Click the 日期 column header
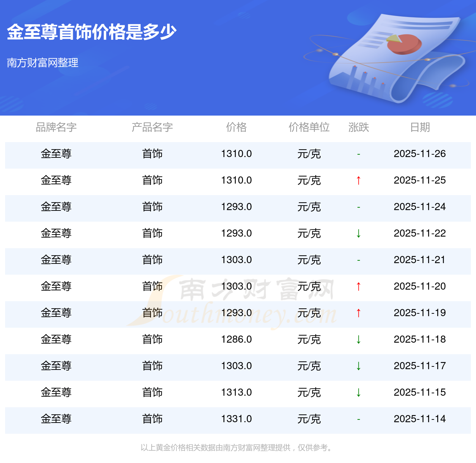The height and width of the screenshot is (463, 476). 420,127
